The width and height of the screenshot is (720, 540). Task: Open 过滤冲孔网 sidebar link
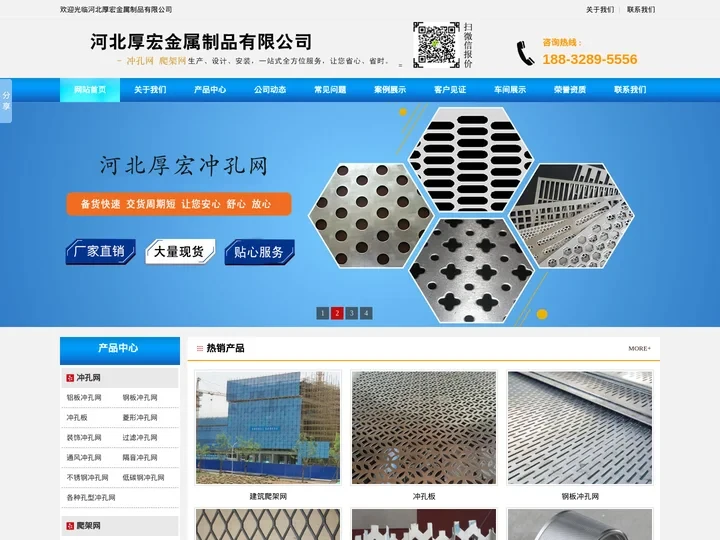point(140,438)
